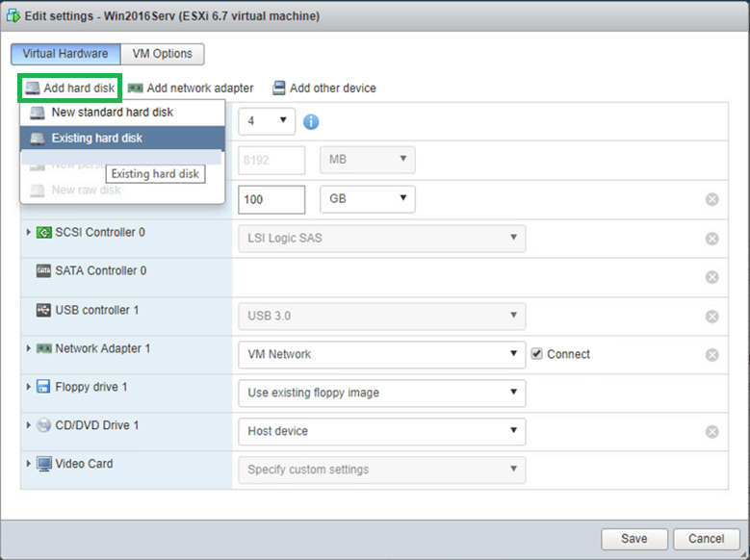
Task: Expand the Floppy drive 1 row
Action: point(28,387)
